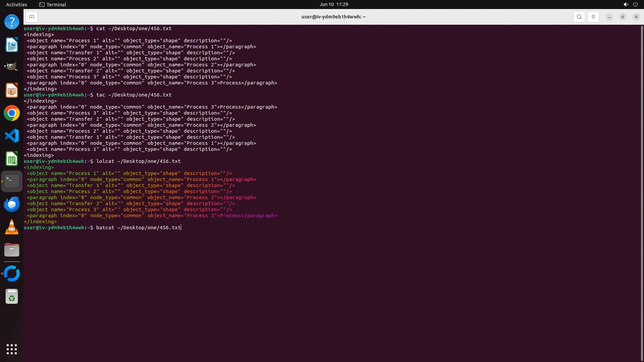Open the terminal hamburger menu
The width and height of the screenshot is (644, 362).
[593, 17]
